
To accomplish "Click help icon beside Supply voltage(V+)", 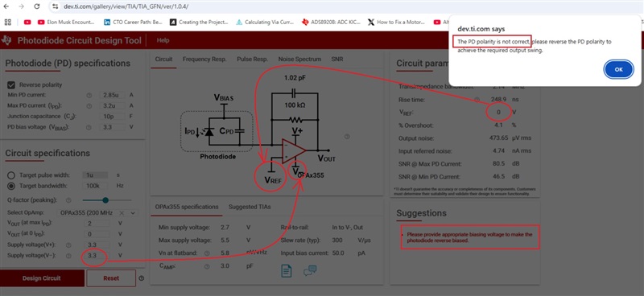I will tap(68, 245).
